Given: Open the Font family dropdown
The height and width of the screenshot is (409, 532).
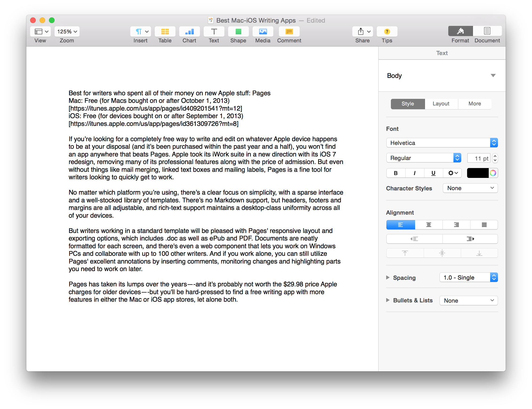Looking at the screenshot, I should (x=442, y=143).
